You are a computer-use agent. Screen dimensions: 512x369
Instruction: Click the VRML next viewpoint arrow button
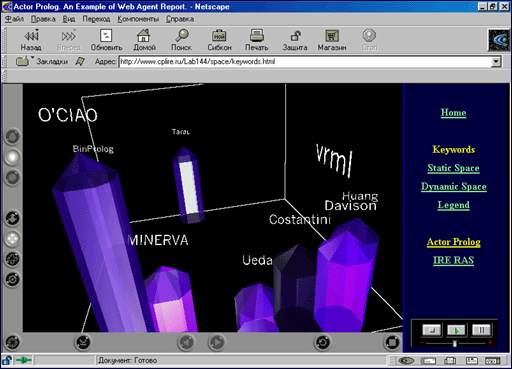click(217, 342)
